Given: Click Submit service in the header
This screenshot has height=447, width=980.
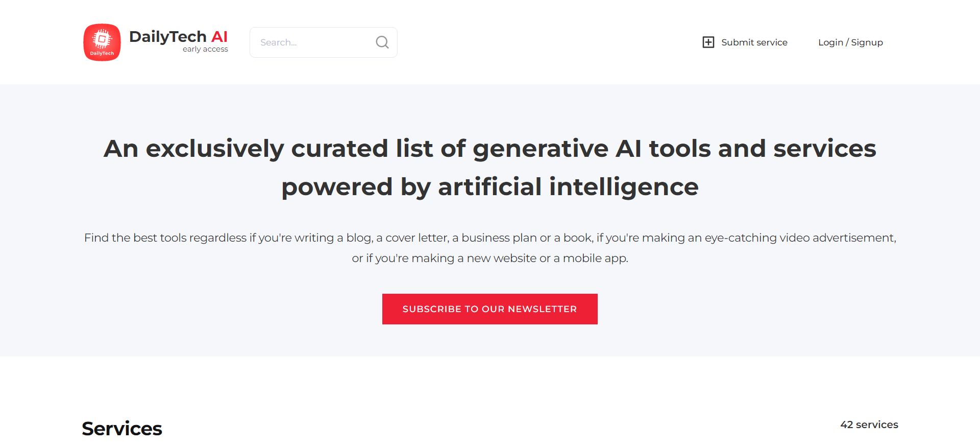Looking at the screenshot, I should [754, 42].
